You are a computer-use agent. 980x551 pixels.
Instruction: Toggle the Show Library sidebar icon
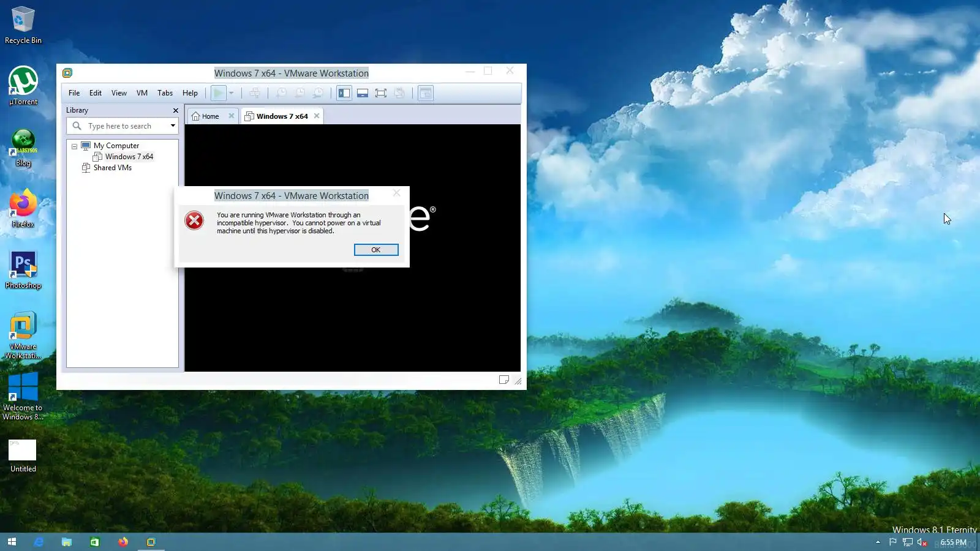[344, 93]
